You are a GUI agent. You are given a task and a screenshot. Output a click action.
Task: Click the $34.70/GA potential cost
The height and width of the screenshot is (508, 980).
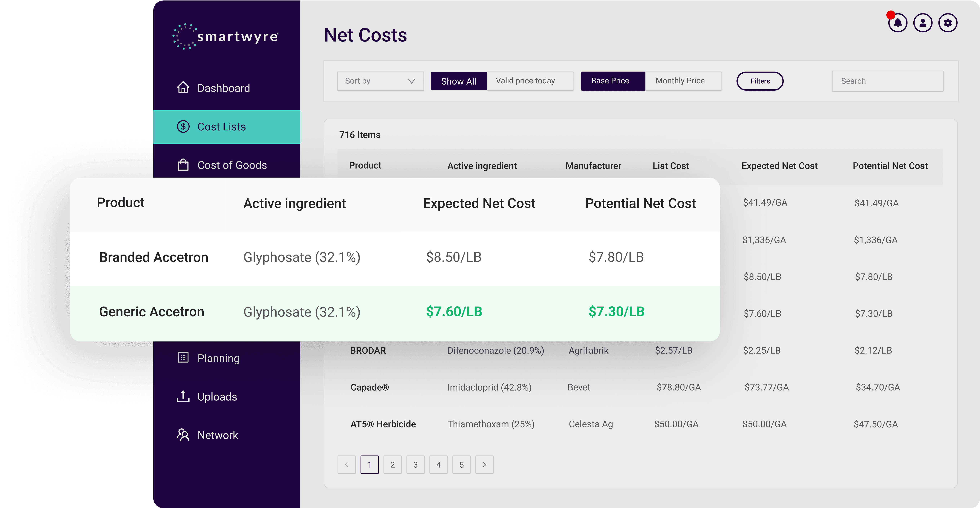point(878,387)
